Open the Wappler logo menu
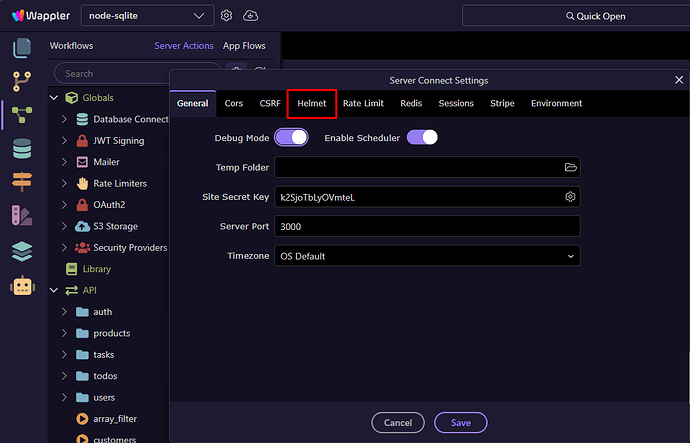The height and width of the screenshot is (443, 690). point(40,16)
